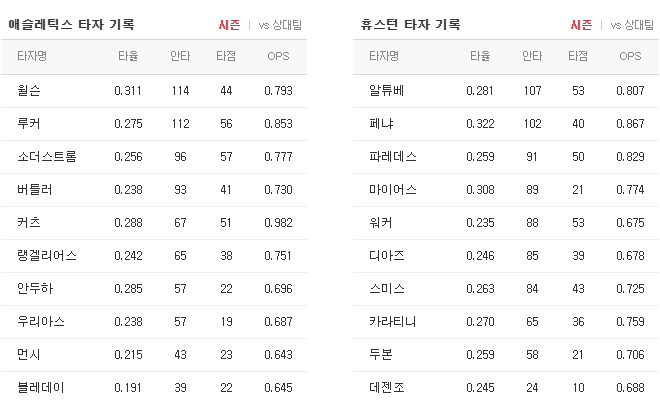Image resolution: width=660 pixels, height=413 pixels.
Task: Click OPS column header in 휴스턴 table
Action: point(630,56)
